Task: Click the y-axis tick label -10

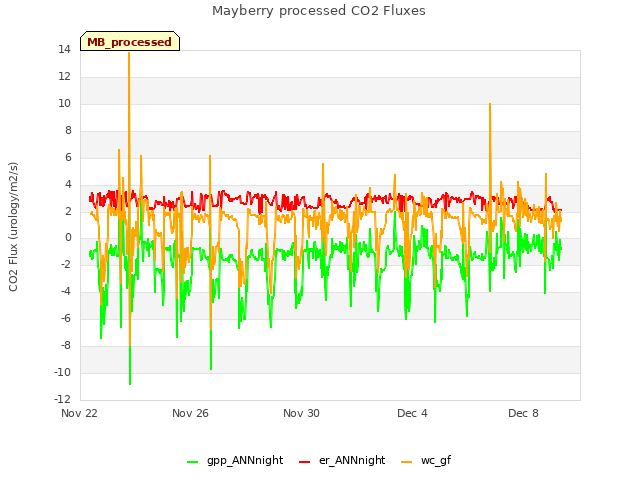Action: pos(62,372)
